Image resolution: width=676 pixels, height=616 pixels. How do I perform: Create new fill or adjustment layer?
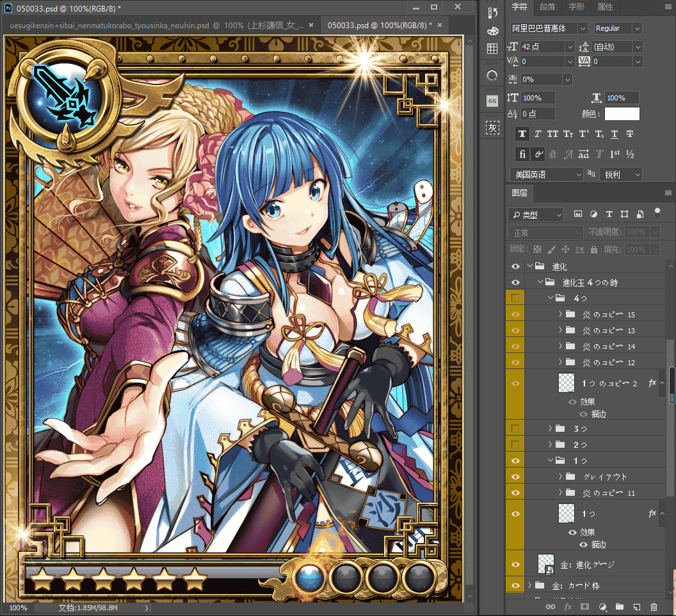[x=603, y=607]
